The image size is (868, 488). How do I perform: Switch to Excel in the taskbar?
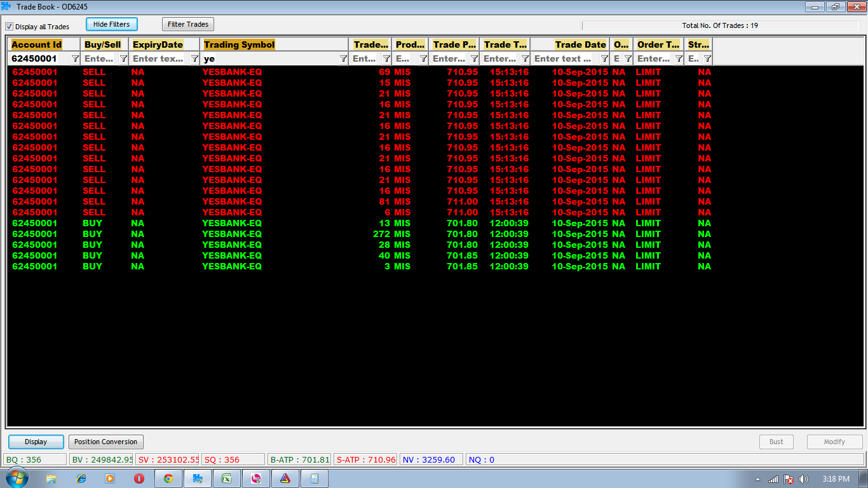tap(227, 478)
